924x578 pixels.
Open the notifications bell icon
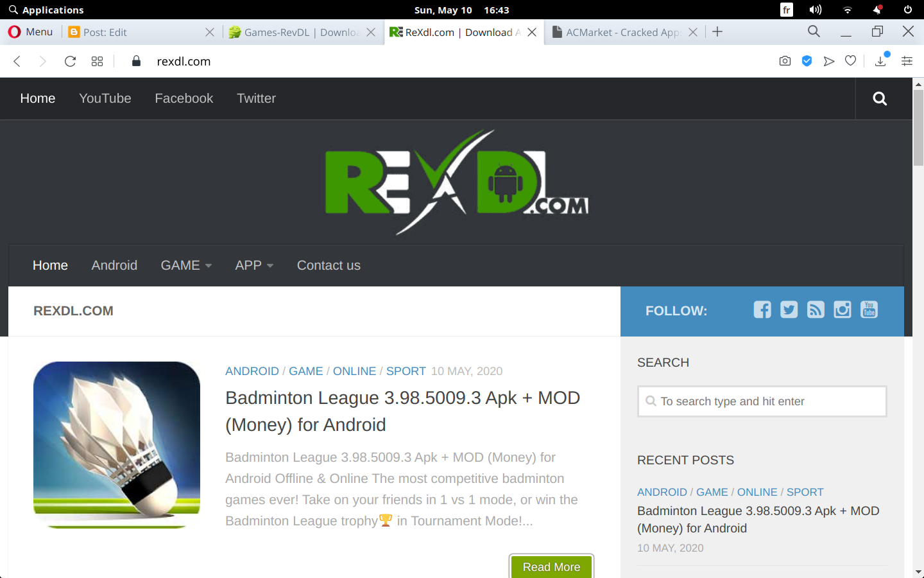pyautogui.click(x=877, y=9)
